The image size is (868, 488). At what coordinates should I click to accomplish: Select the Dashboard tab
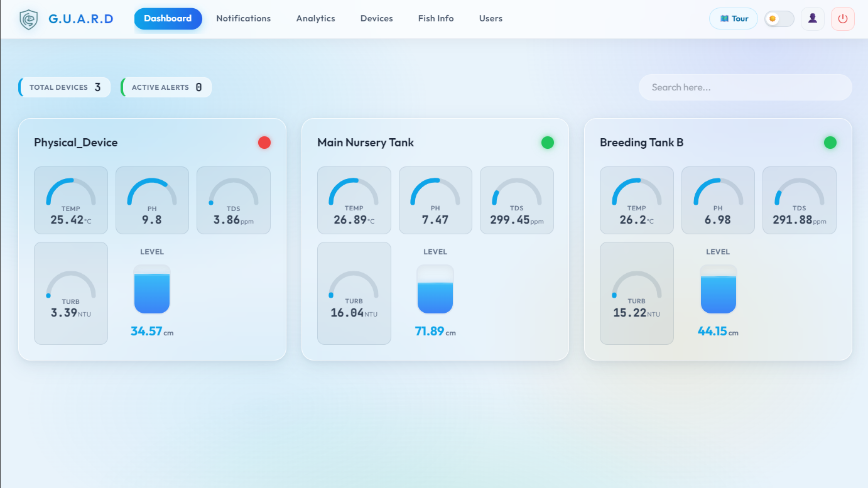pyautogui.click(x=168, y=19)
